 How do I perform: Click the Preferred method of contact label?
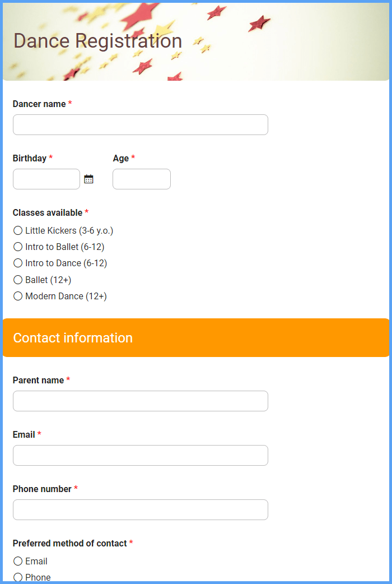coord(70,544)
